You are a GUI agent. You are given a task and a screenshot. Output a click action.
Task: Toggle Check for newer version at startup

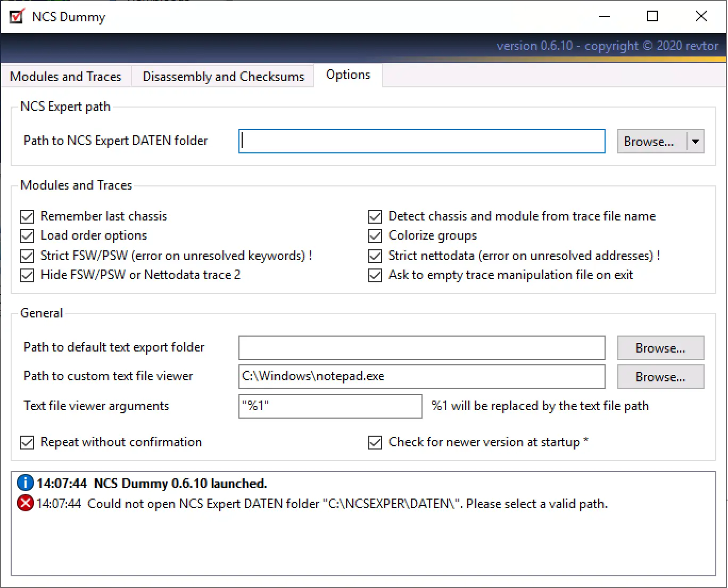(375, 442)
